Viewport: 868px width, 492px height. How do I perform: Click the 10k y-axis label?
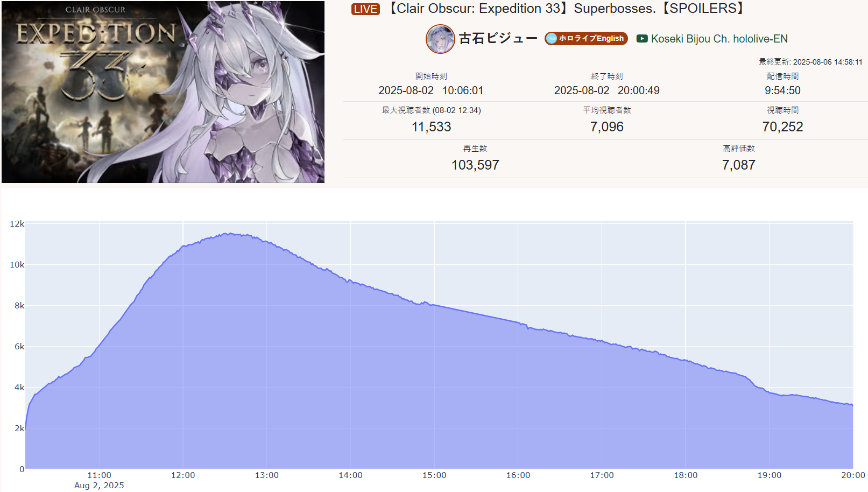point(17,265)
